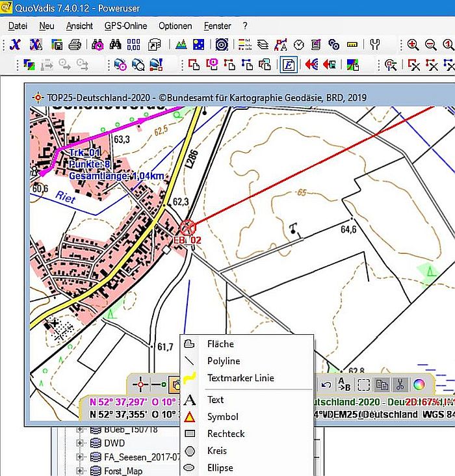Click the map with exclamation mark icon
The image size is (455, 476).
[x=156, y=64]
